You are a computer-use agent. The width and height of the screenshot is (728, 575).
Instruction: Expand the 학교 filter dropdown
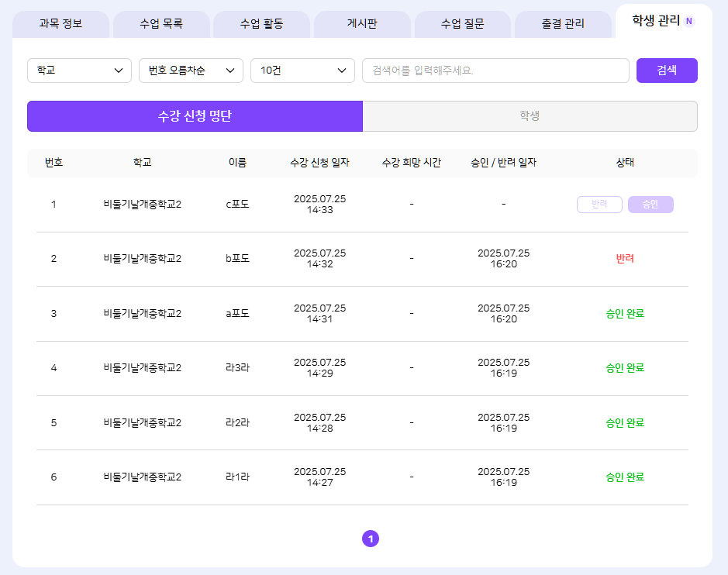coord(79,71)
